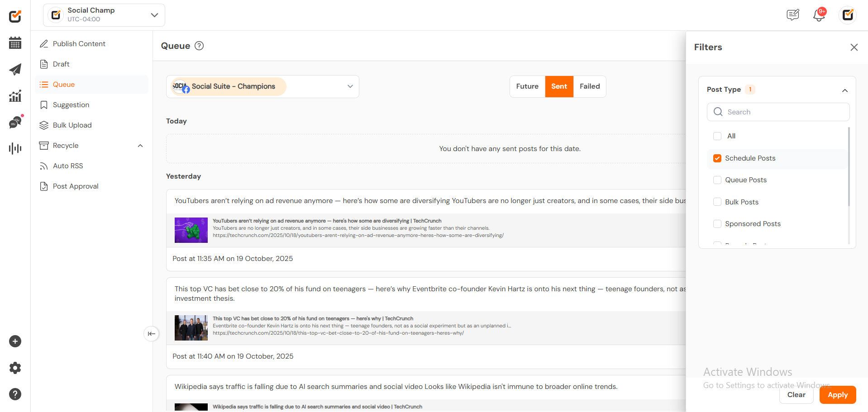Open the settings gear icon

(15, 368)
